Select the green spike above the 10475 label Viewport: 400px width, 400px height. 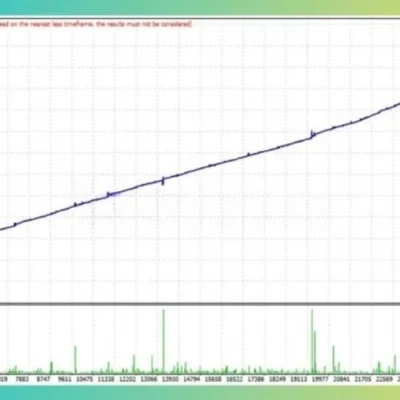[x=75, y=359]
